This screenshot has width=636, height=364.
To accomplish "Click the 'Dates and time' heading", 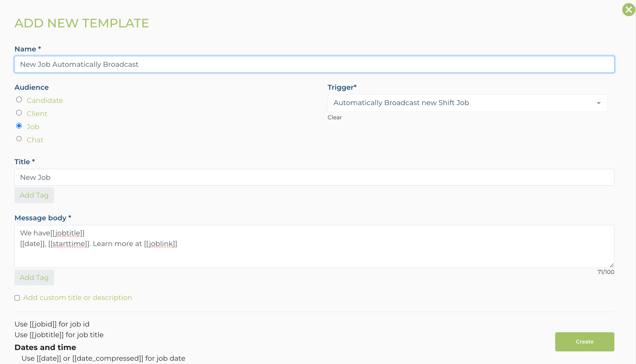I will [x=45, y=347].
